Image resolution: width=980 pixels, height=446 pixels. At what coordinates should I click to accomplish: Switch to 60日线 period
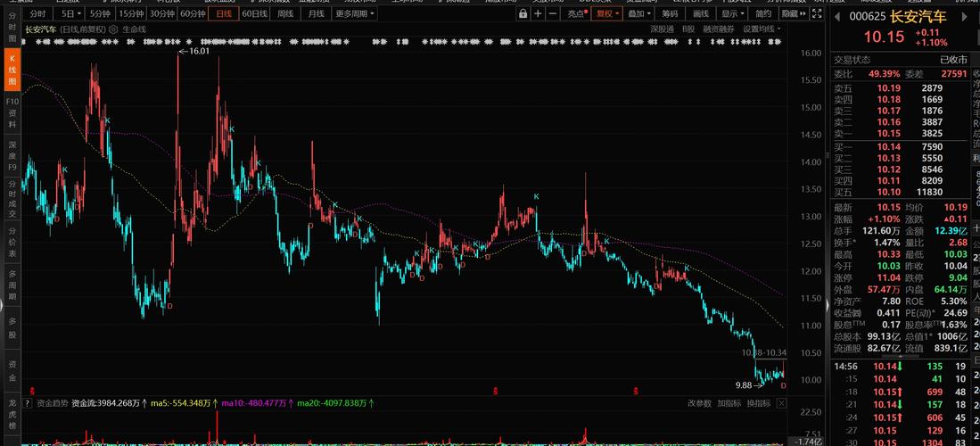[255, 13]
